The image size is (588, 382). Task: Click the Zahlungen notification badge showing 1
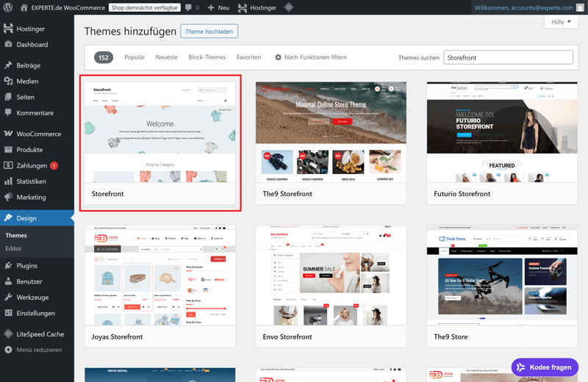point(54,165)
